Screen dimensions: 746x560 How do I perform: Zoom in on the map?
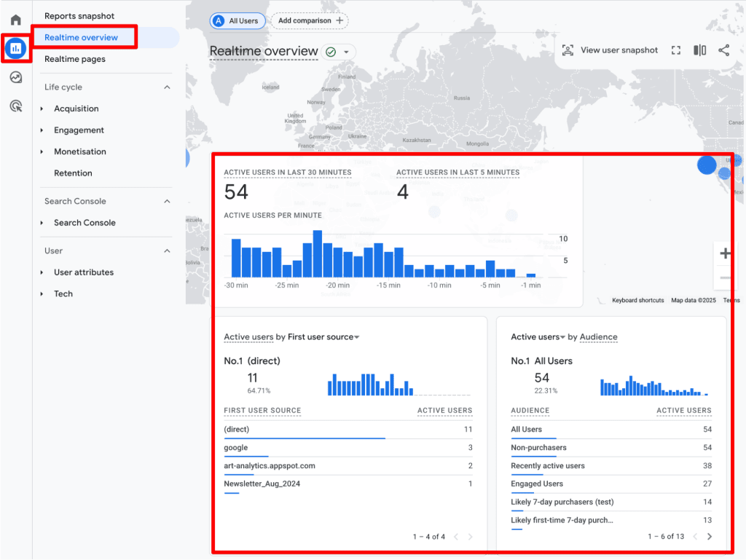coord(725,253)
